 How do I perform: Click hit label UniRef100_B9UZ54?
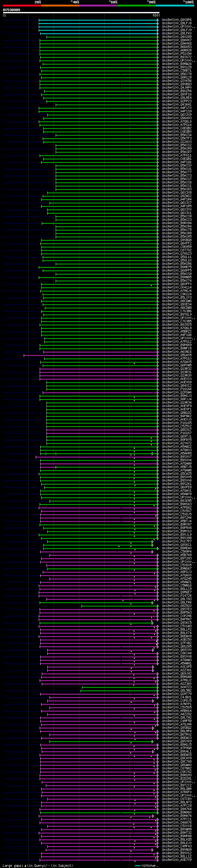click(x=177, y=91)
